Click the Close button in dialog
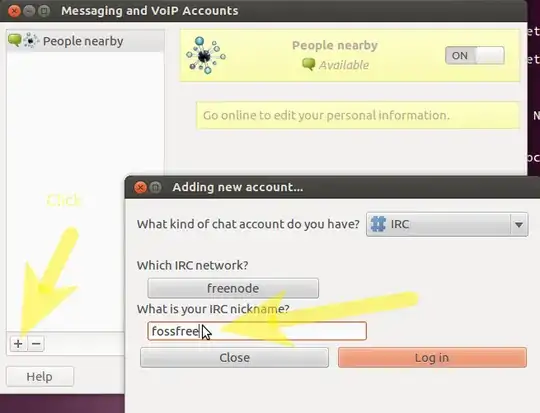This screenshot has width=540, height=413. pyautogui.click(x=235, y=358)
